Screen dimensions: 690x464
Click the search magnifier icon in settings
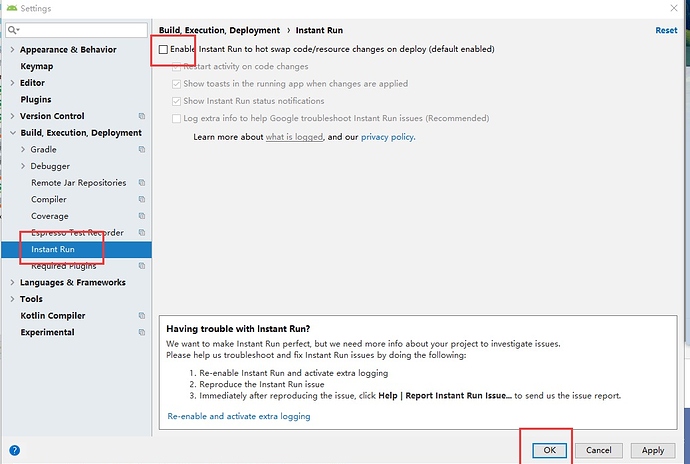point(12,30)
